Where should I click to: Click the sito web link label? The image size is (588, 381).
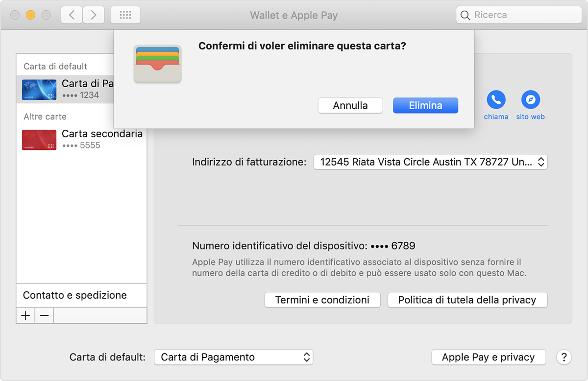pyautogui.click(x=531, y=117)
